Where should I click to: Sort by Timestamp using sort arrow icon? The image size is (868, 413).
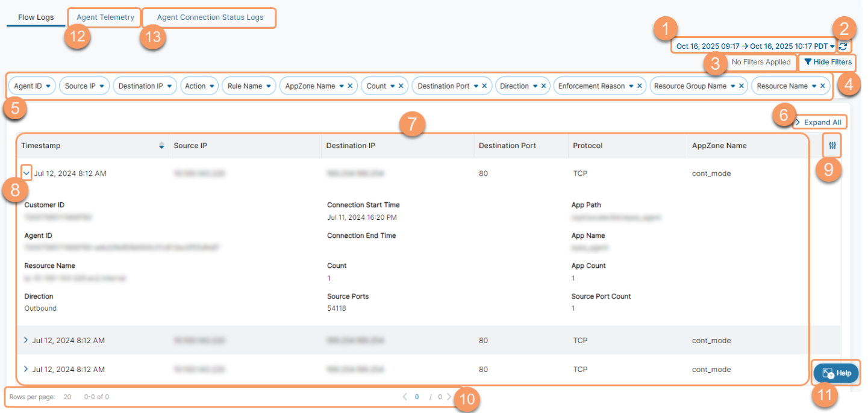click(x=161, y=146)
